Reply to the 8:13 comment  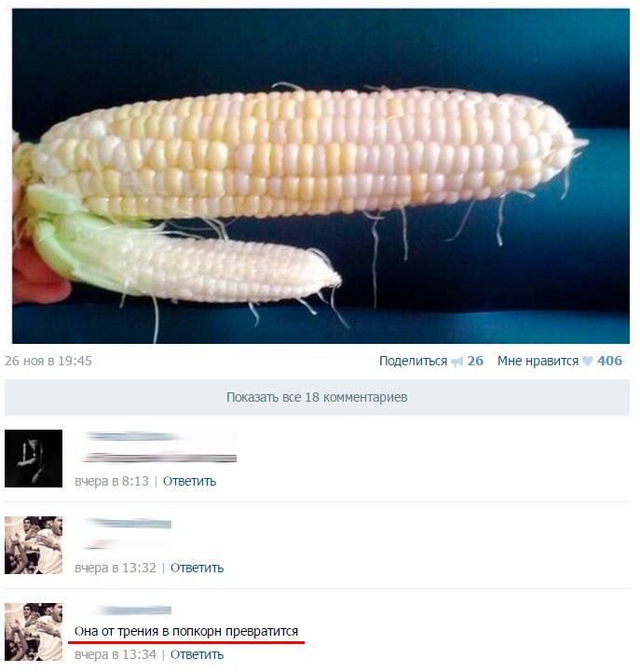point(189,481)
